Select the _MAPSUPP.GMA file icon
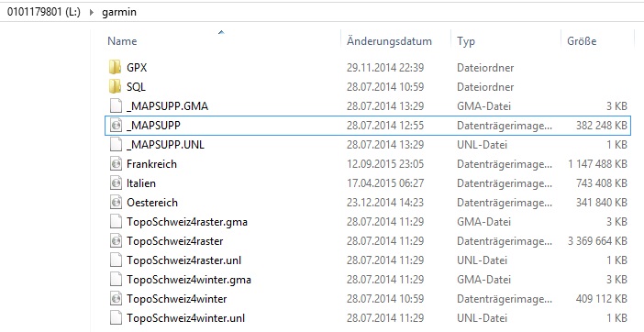 pos(117,105)
